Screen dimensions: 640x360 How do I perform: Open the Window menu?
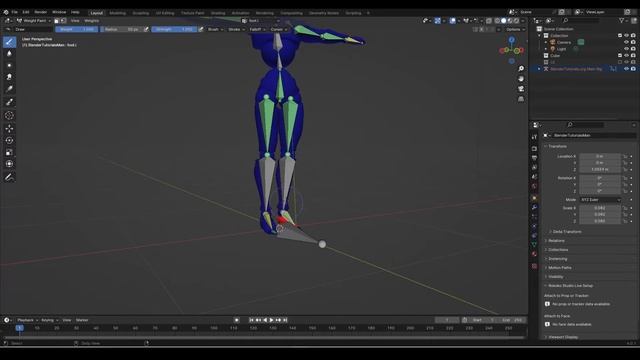pyautogui.click(x=59, y=12)
